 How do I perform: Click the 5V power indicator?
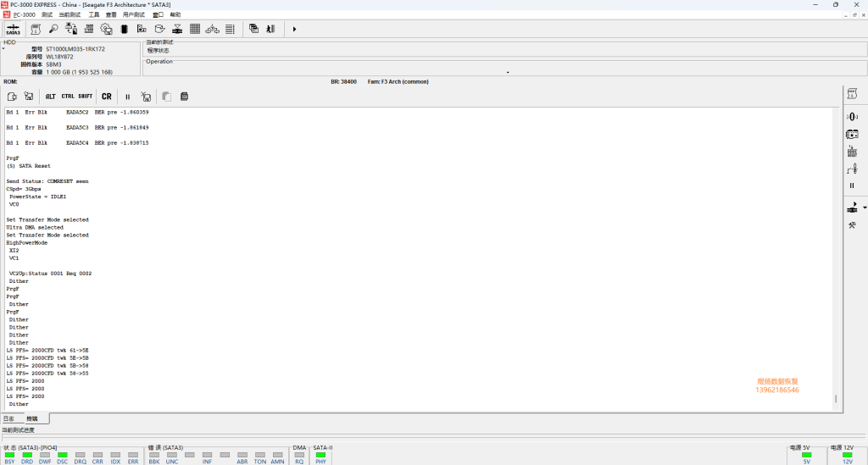807,455
